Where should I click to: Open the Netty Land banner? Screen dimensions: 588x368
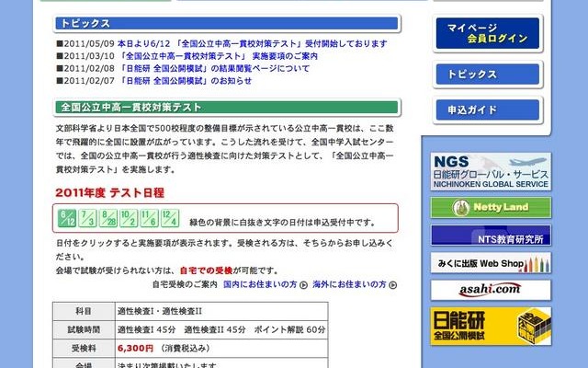click(x=491, y=207)
